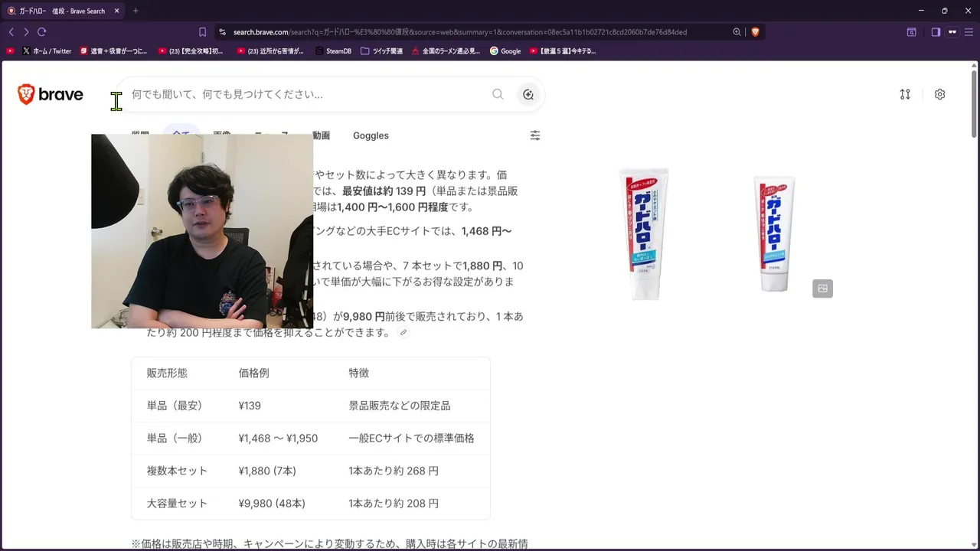Open the ホーム / Twitter bookmark

[47, 51]
